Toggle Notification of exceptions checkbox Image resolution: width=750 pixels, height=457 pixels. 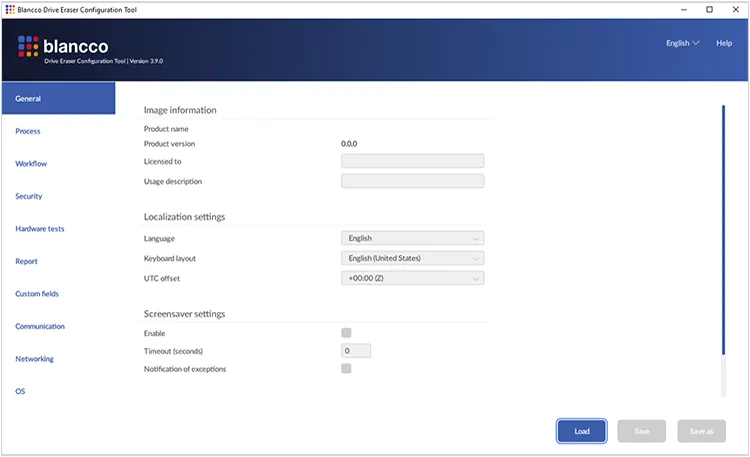346,368
